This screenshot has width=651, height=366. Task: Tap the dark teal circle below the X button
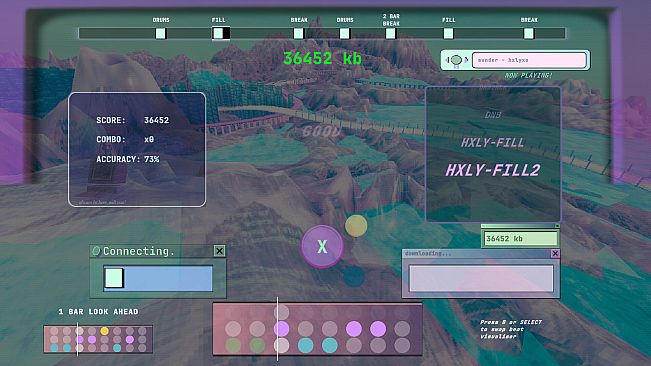pos(354,276)
